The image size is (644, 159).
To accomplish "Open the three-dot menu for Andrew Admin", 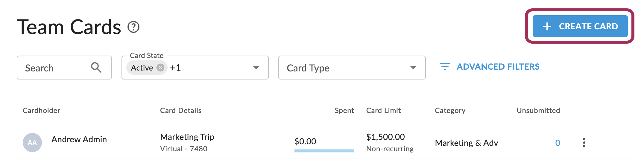I will 584,143.
